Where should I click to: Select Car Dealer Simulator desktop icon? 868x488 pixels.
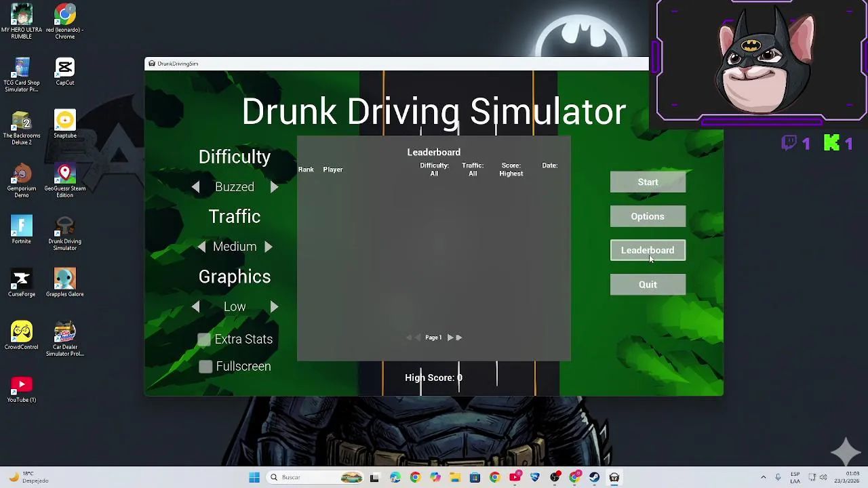[65, 340]
